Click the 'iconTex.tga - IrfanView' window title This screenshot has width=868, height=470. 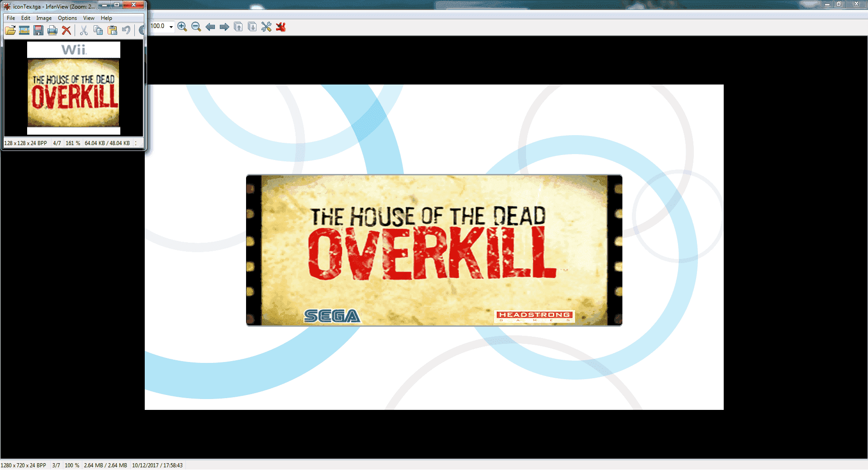pyautogui.click(x=54, y=6)
